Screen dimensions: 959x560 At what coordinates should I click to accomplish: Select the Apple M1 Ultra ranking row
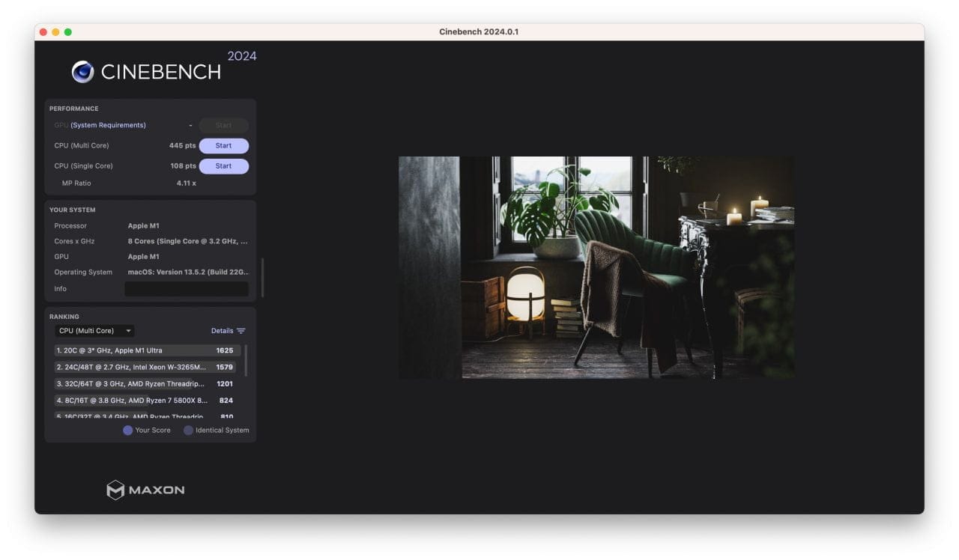146,350
